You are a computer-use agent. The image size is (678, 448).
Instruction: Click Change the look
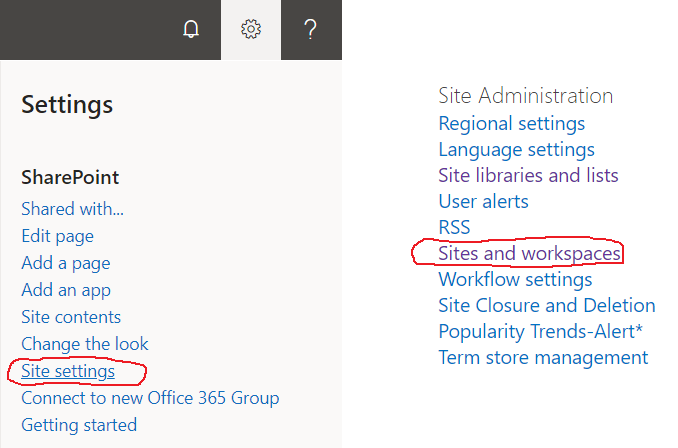pyautogui.click(x=85, y=344)
